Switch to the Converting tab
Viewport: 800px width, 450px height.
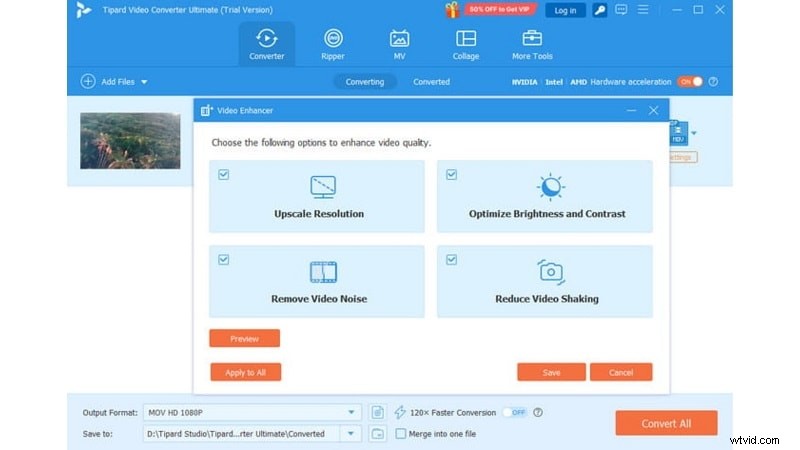click(364, 82)
